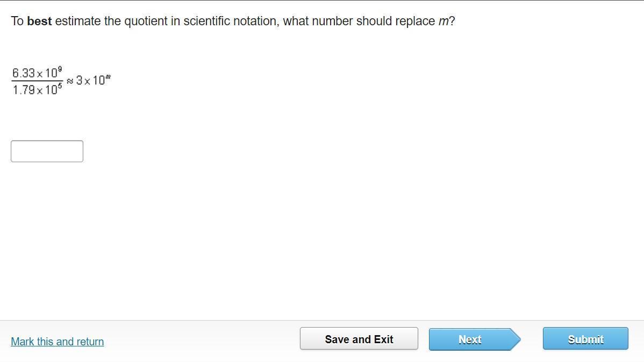Click the bold word "best" in question
This screenshot has height=362, width=644.
pos(39,21)
